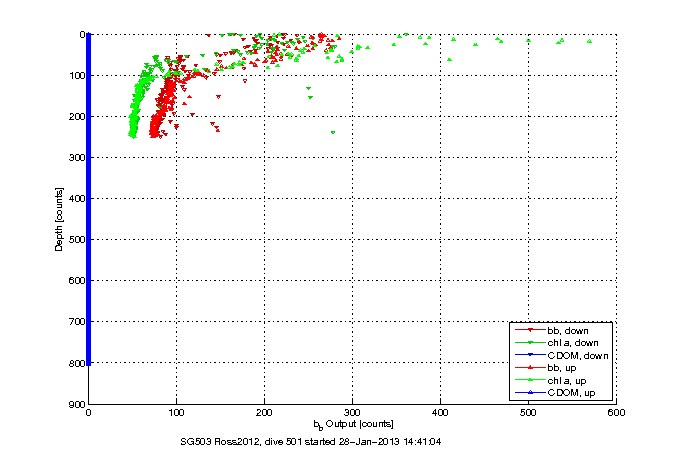The height and width of the screenshot is (454, 681).
Task: Click the depth axis tick label 100
Action: click(76, 76)
